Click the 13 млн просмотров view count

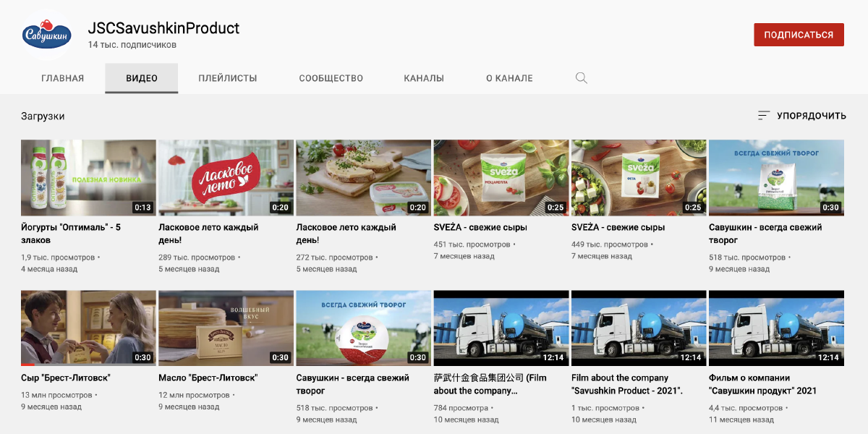pyautogui.click(x=56, y=396)
